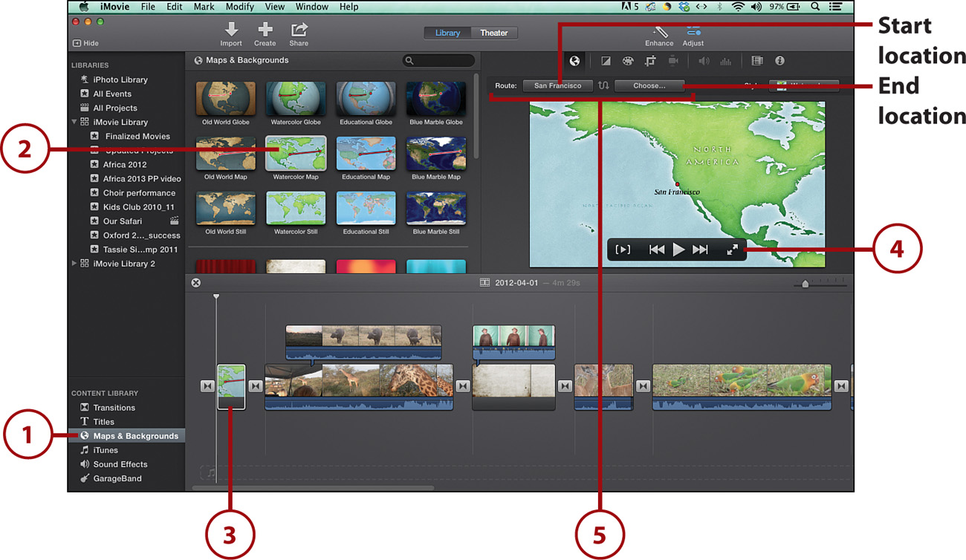
Task: Open the Window menu
Action: point(312,7)
